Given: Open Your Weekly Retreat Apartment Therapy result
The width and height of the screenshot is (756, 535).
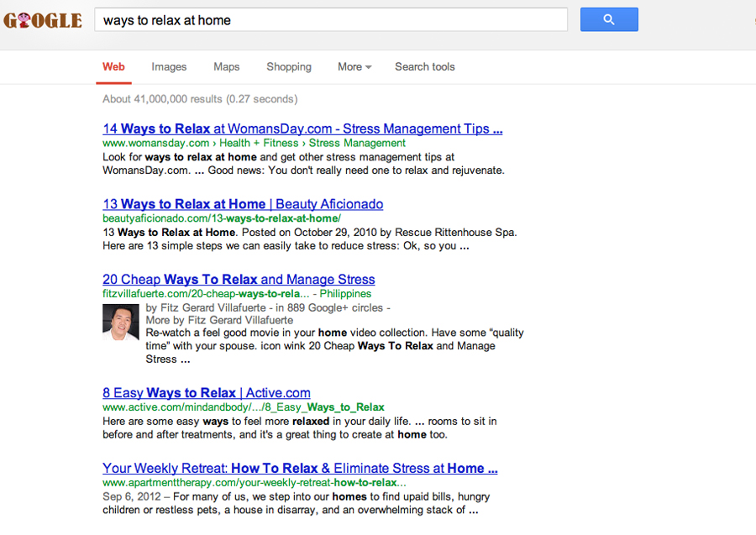Looking at the screenshot, I should 300,468.
